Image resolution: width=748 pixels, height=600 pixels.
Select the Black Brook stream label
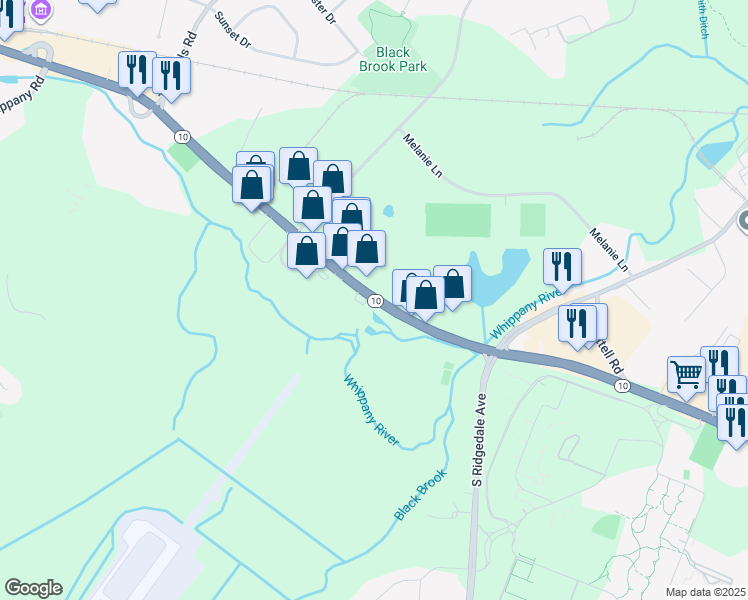tap(420, 495)
